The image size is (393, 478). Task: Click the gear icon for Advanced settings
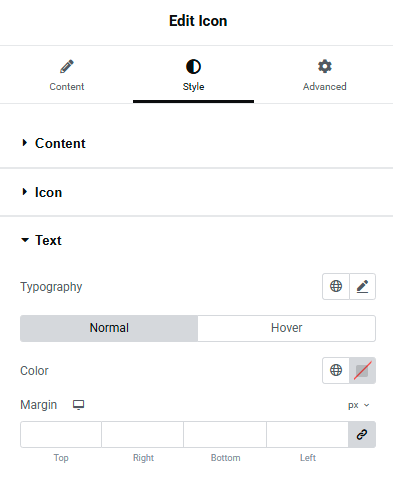(x=325, y=66)
